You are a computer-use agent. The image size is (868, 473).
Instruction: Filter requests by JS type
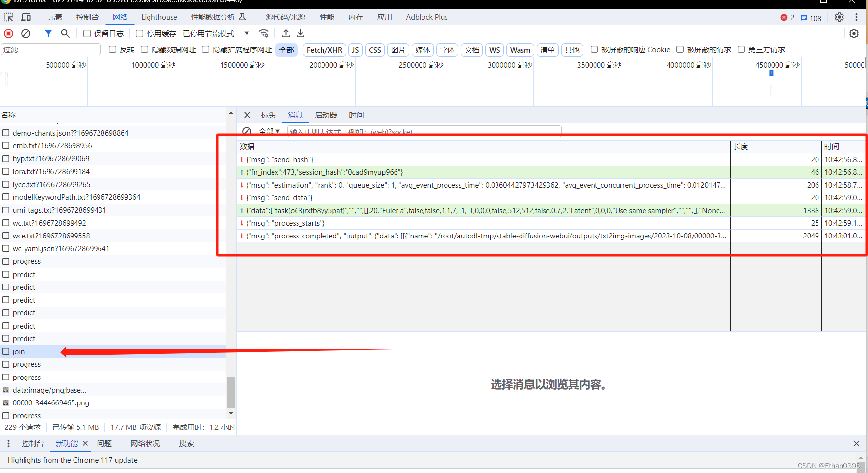(x=355, y=50)
